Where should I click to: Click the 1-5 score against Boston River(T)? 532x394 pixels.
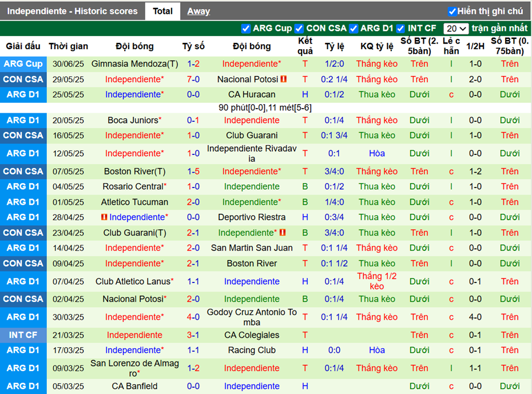pos(193,172)
